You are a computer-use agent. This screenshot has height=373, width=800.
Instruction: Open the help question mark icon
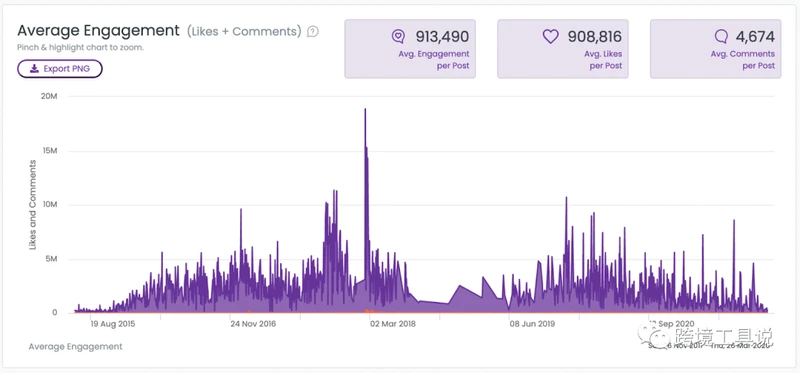coord(313,32)
